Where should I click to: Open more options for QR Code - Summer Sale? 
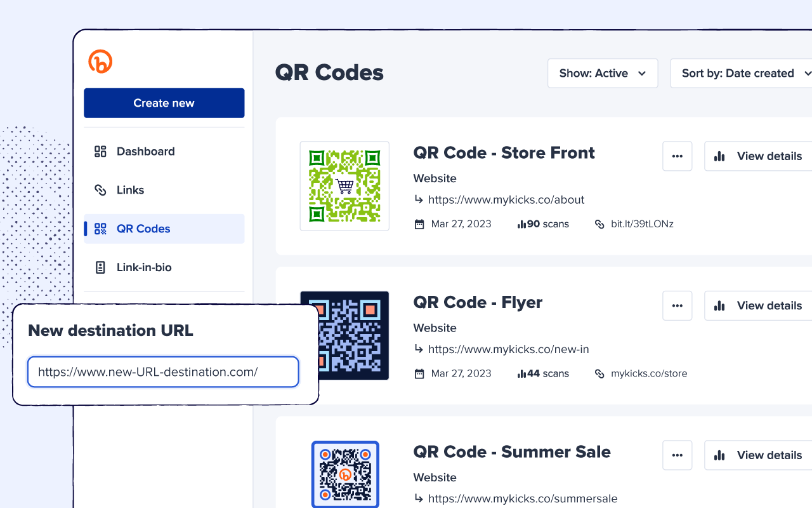[677, 455]
